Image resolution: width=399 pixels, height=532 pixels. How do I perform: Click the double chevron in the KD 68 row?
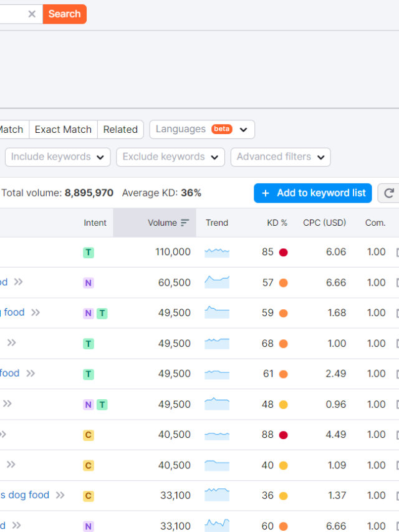(12, 343)
